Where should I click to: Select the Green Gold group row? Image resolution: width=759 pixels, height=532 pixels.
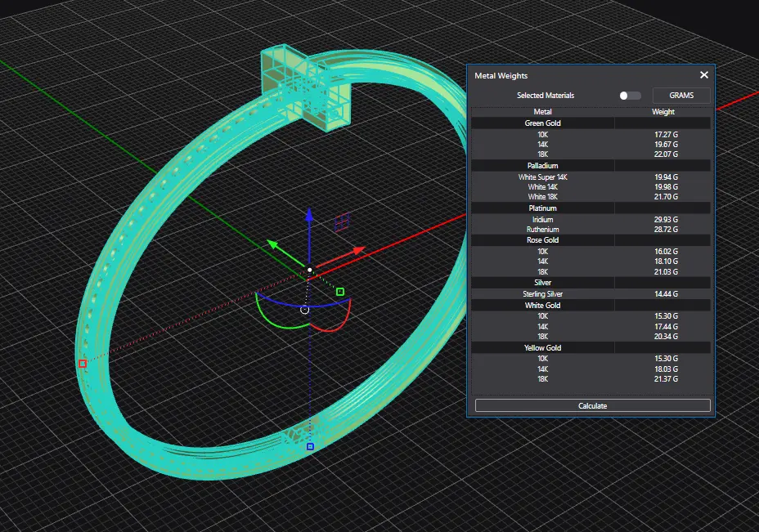[542, 123]
